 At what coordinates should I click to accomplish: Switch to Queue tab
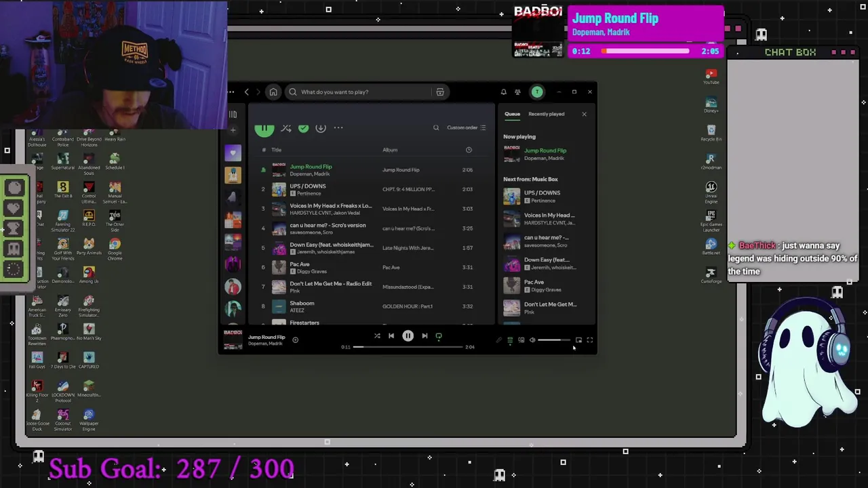(512, 114)
